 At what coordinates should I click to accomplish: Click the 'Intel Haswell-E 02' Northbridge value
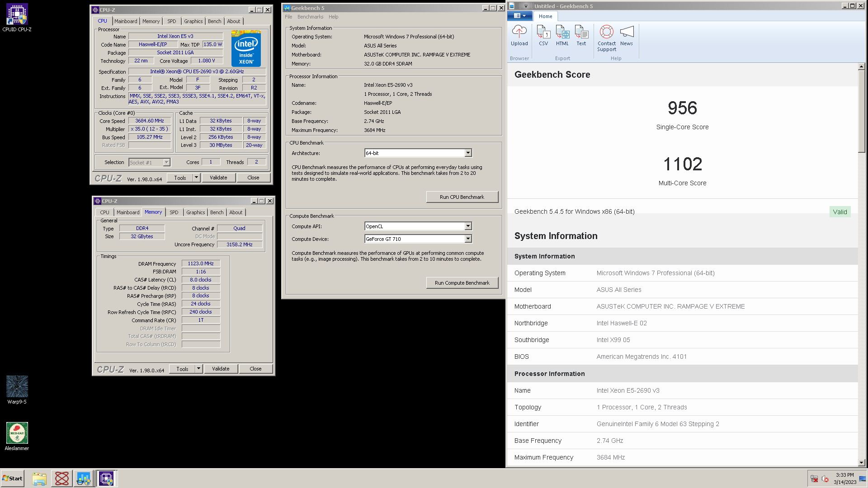coord(622,323)
